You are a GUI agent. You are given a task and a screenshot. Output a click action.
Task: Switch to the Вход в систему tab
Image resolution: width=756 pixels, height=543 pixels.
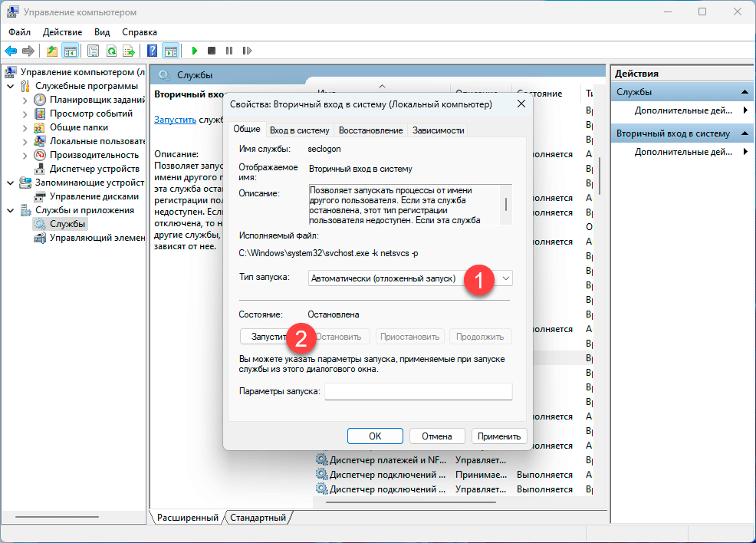coord(299,130)
